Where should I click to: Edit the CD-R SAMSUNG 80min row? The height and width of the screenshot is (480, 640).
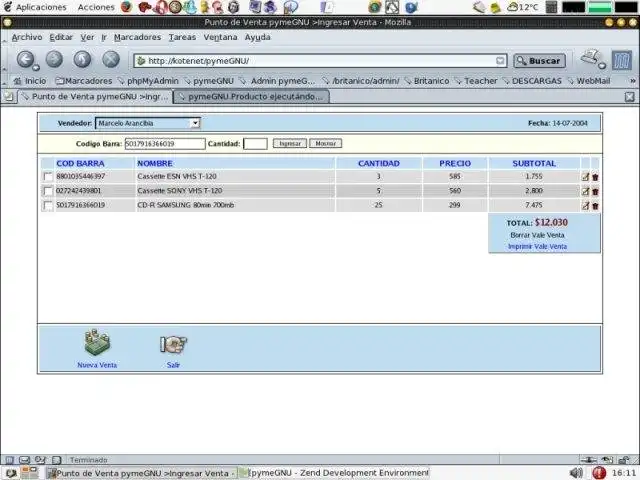[585, 206]
